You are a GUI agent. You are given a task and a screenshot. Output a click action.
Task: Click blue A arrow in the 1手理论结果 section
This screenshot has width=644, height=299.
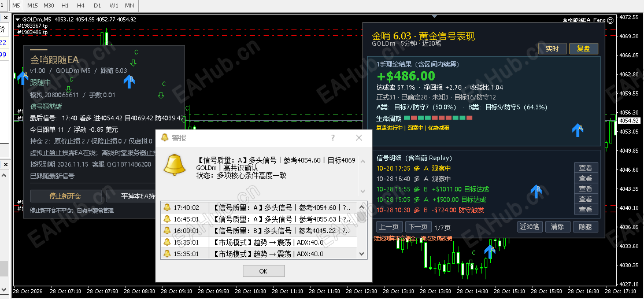(578, 130)
